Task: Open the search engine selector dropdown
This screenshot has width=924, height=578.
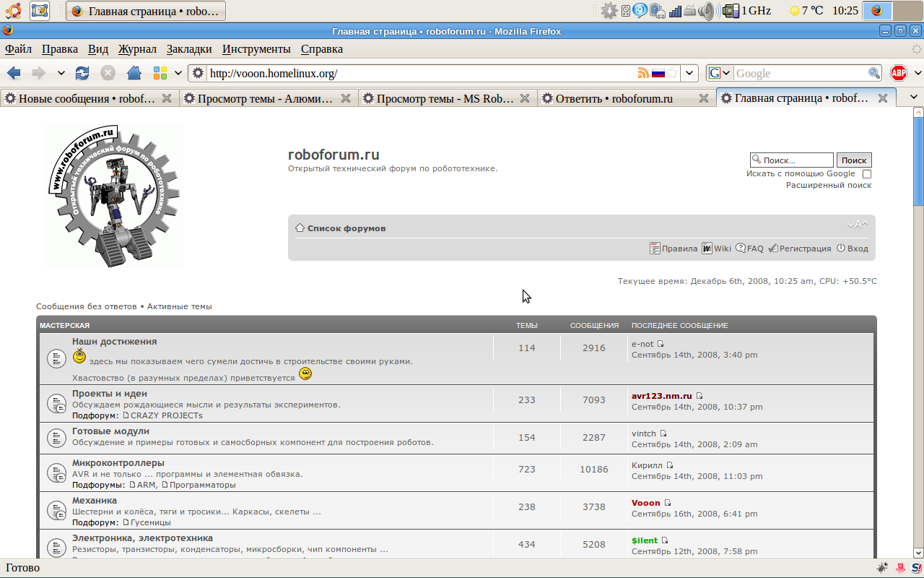Action: pyautogui.click(x=720, y=73)
